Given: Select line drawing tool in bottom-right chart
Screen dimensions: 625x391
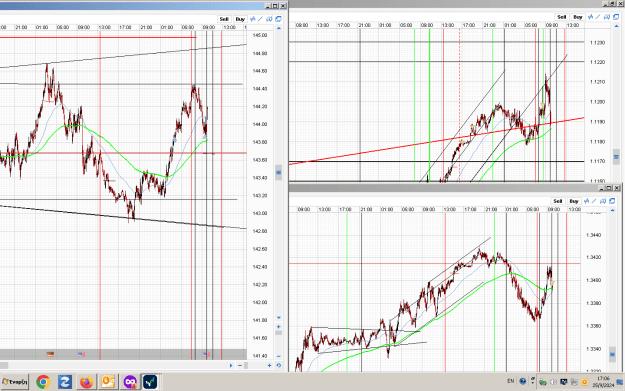Looking at the screenshot, I should click(594, 201).
